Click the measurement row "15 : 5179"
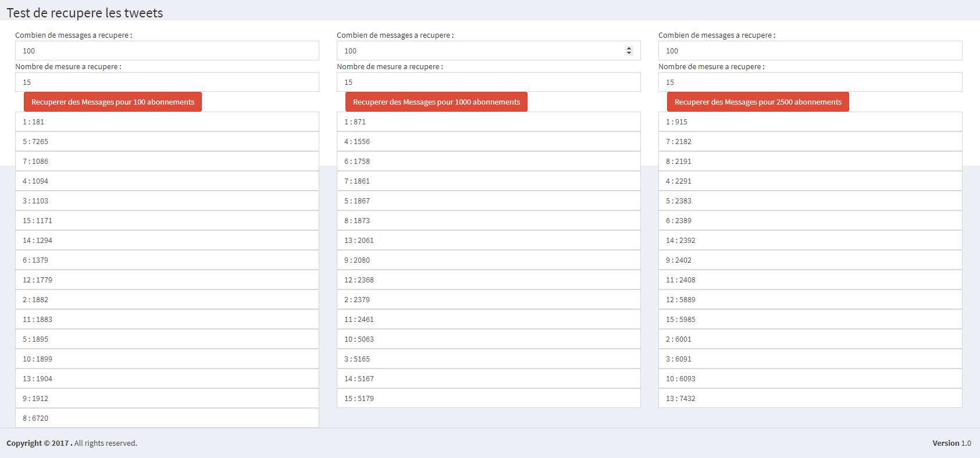The height and width of the screenshot is (458, 980). [x=489, y=398]
